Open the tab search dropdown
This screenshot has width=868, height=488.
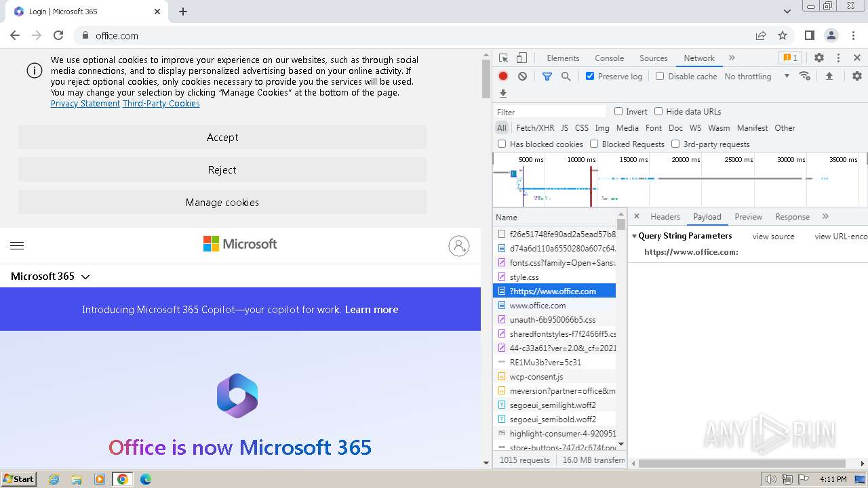(x=787, y=12)
